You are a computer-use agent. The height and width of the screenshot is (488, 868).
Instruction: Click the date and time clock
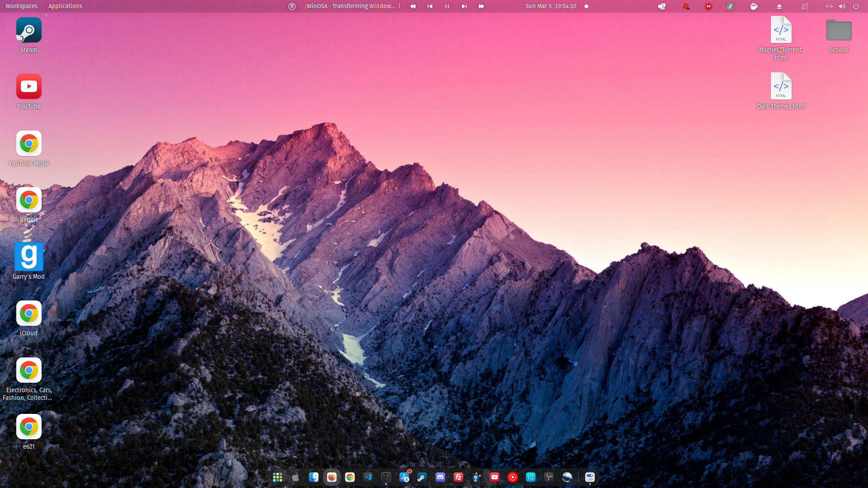[550, 6]
